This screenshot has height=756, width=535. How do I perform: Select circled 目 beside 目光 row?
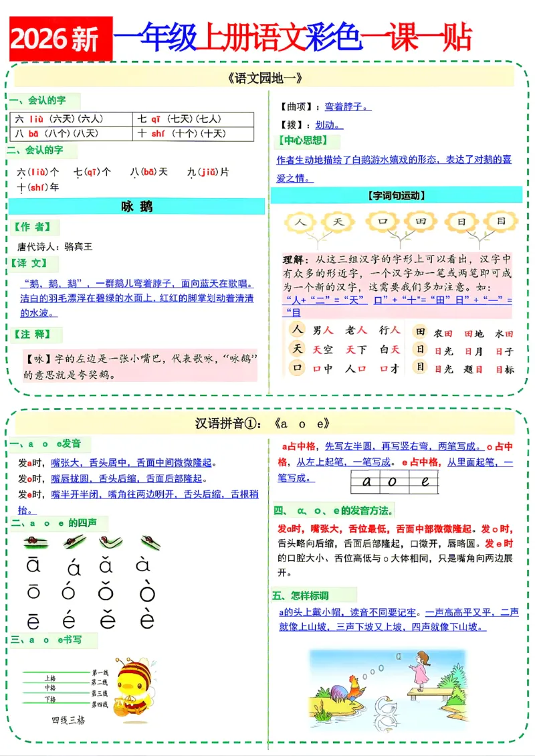(420, 367)
